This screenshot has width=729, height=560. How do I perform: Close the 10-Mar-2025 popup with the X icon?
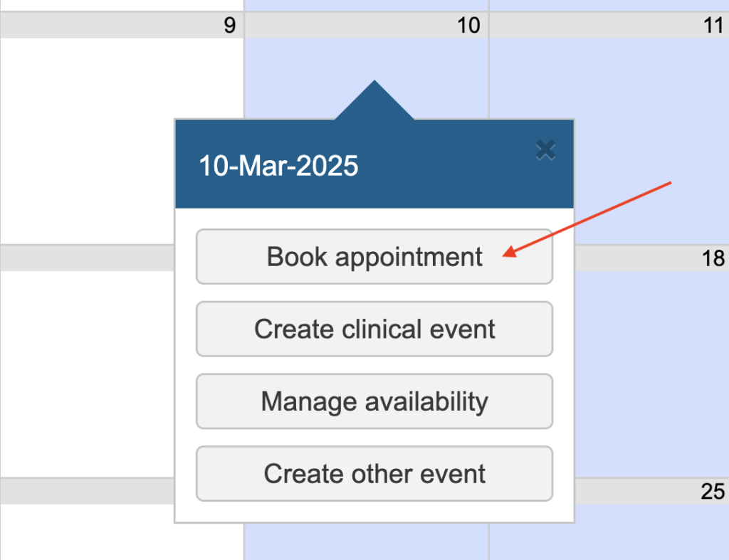click(545, 149)
